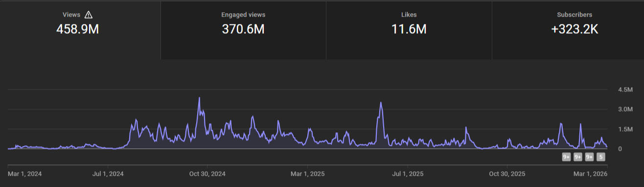Image resolution: width=644 pixels, height=187 pixels.
Task: Click the 370.6M engaged views value
Action: pos(243,29)
